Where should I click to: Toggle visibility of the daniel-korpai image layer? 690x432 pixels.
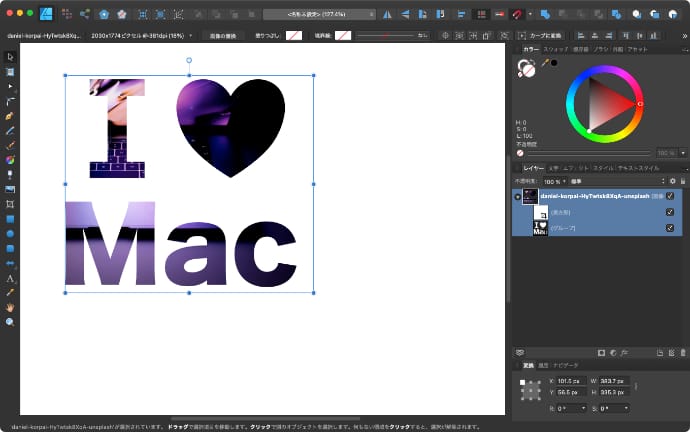point(670,197)
